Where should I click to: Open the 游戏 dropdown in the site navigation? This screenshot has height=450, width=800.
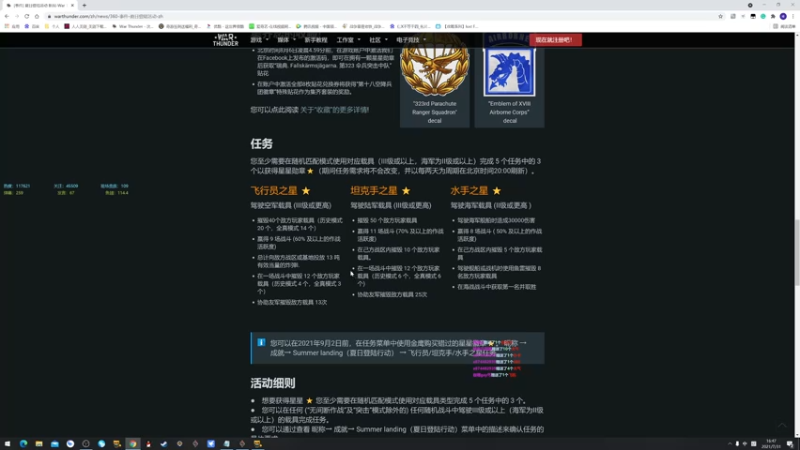point(259,40)
